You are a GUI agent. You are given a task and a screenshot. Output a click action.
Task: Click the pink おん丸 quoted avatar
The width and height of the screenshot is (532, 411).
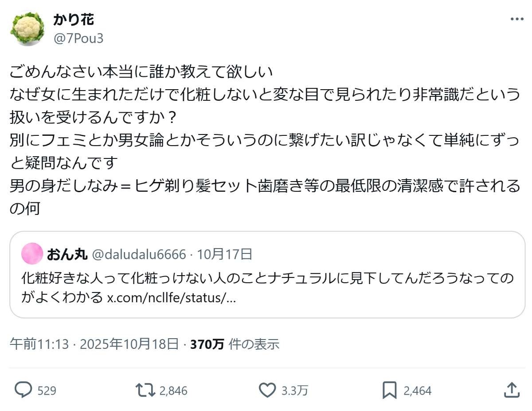[32, 254]
